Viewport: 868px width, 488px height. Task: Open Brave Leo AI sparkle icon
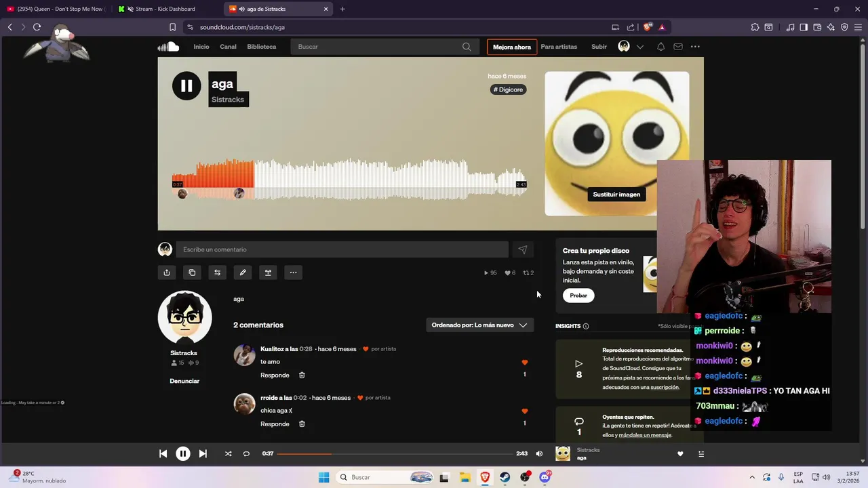pos(831,27)
